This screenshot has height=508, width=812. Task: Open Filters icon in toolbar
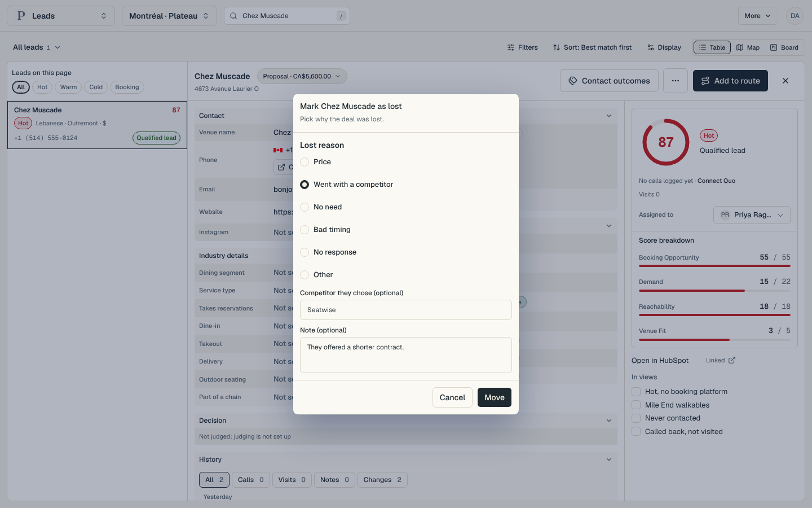pos(511,47)
